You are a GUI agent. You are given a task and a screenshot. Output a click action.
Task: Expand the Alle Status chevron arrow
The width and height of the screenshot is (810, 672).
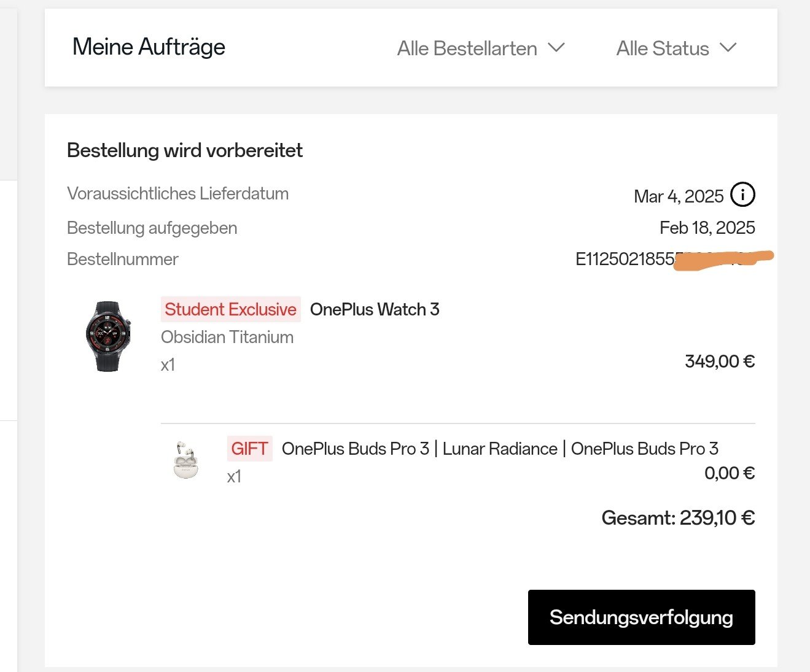(728, 48)
